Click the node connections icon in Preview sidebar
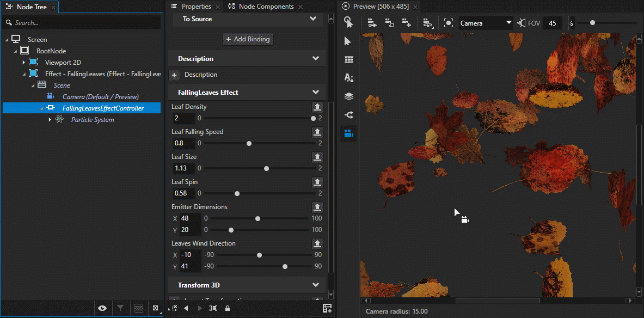This screenshot has height=318, width=644. click(348, 115)
